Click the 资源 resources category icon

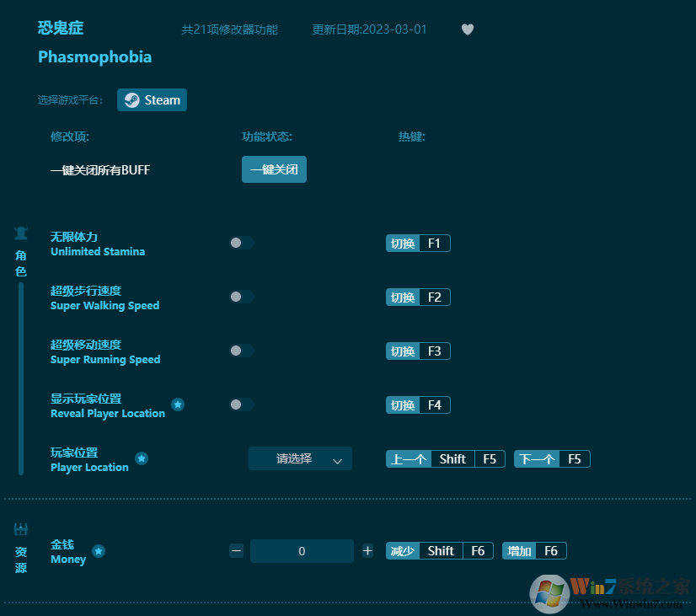point(21,529)
